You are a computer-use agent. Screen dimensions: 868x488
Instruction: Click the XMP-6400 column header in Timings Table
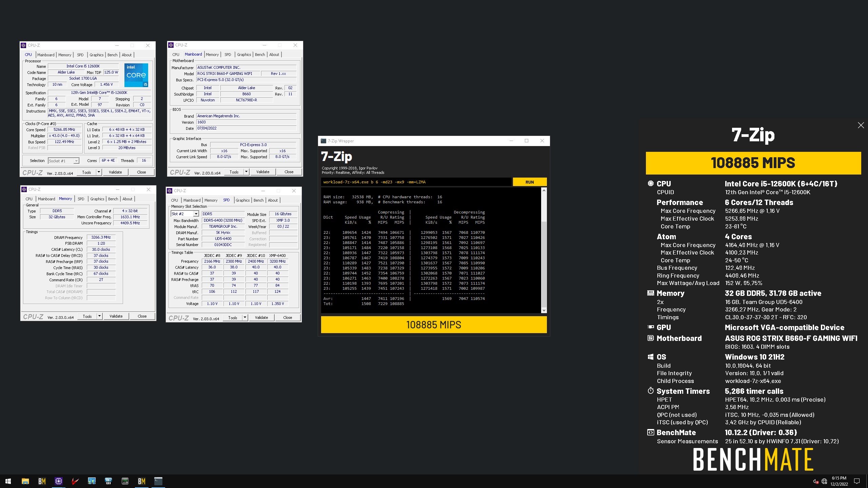(x=277, y=256)
